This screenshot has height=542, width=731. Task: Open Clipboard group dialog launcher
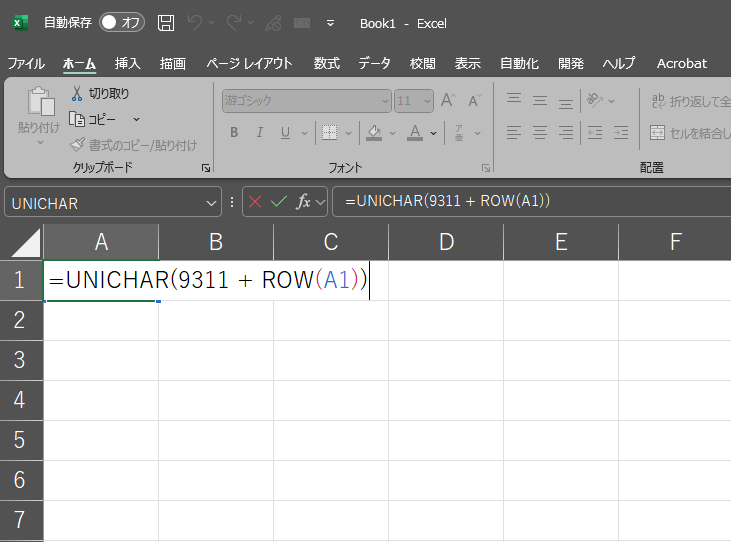pyautogui.click(x=206, y=168)
